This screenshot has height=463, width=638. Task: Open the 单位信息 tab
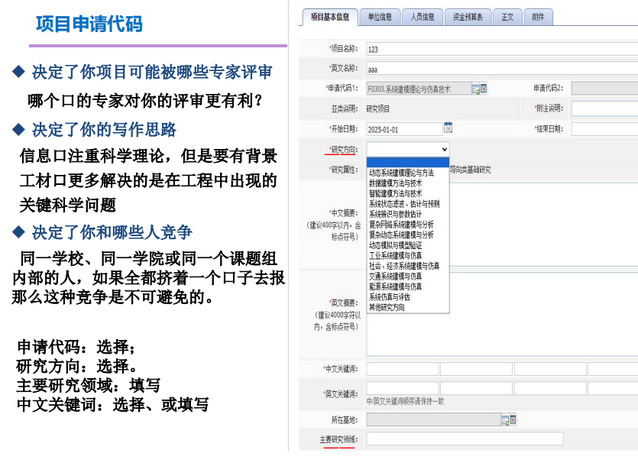(x=378, y=17)
